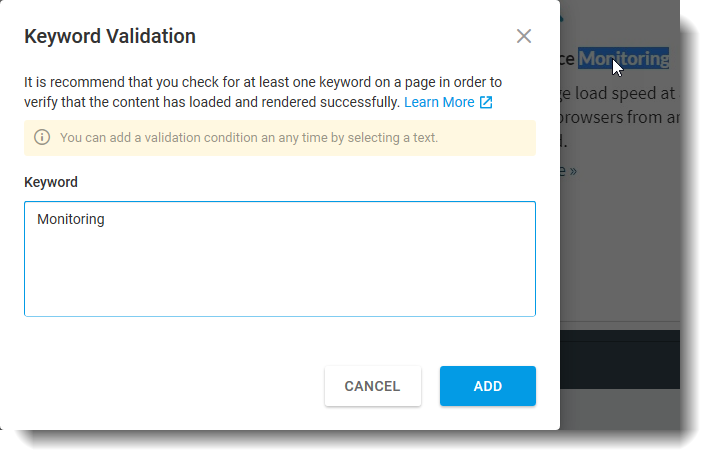Click the blue ADD button
The height and width of the screenshot is (464, 714).
pyautogui.click(x=488, y=386)
